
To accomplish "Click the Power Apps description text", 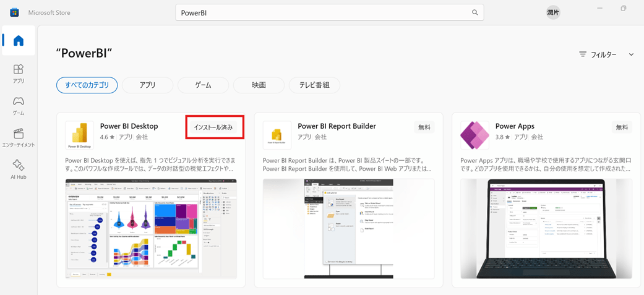I will (x=546, y=164).
